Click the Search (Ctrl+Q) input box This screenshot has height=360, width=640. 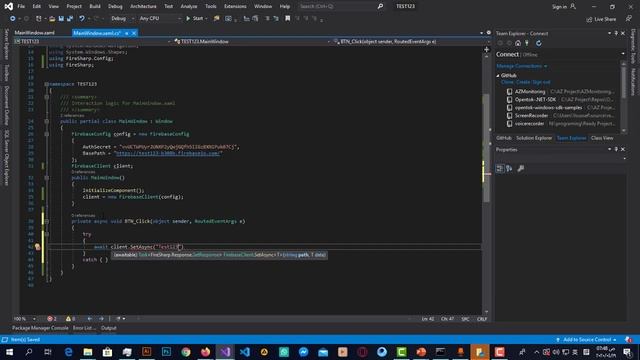tap(337, 7)
